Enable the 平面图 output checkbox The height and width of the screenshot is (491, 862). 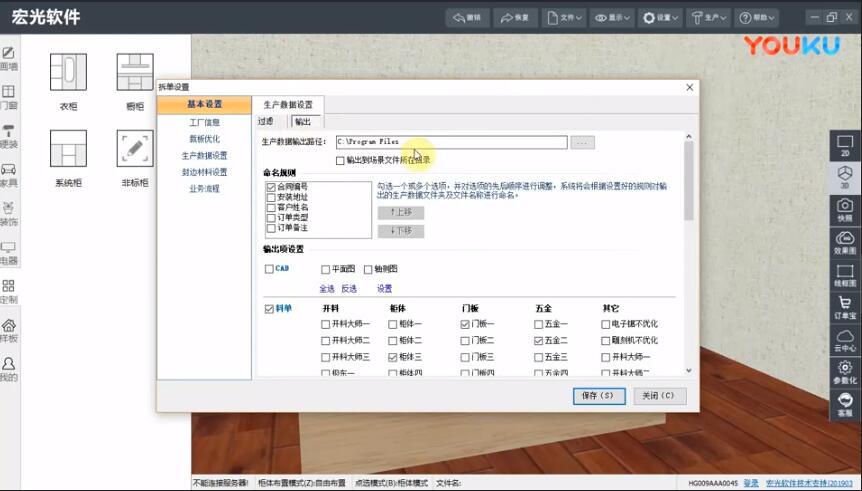(x=325, y=269)
